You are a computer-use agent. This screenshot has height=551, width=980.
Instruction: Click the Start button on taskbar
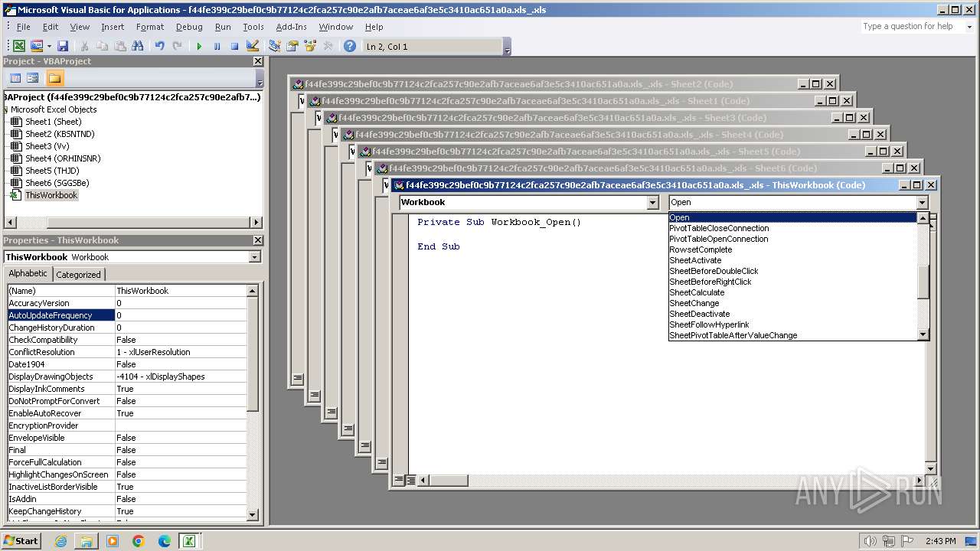click(x=21, y=540)
